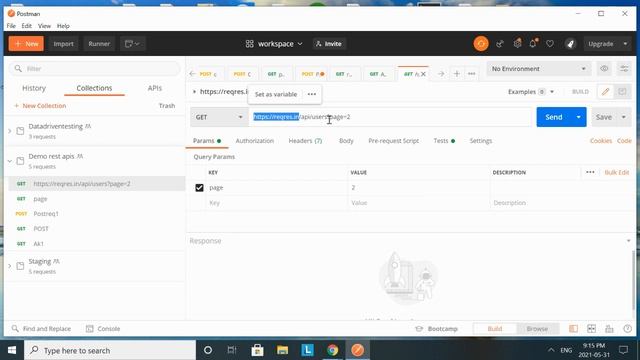The width and height of the screenshot is (640, 360).
Task: Switch to the APIs tab
Action: [x=155, y=88]
